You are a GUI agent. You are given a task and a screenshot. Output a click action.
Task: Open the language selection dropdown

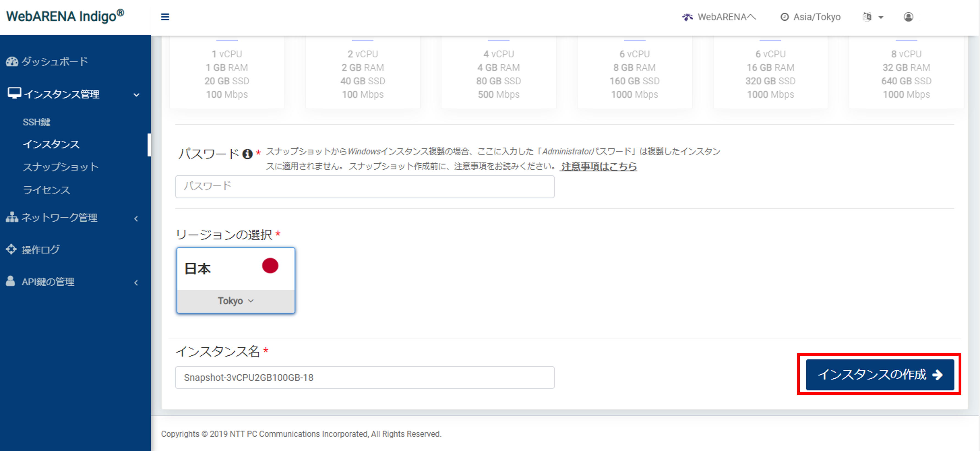click(x=873, y=17)
